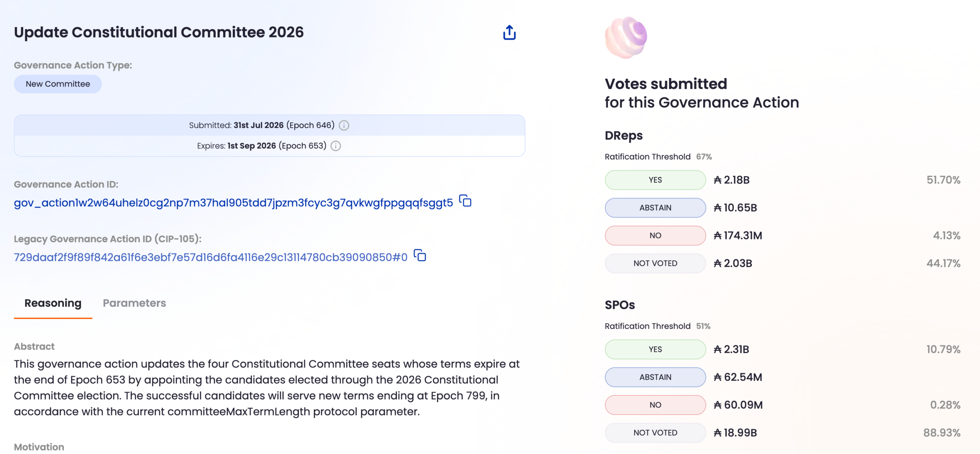Image resolution: width=980 pixels, height=454 pixels.
Task: Copy the Legacy Governance Action ID
Action: click(420, 255)
